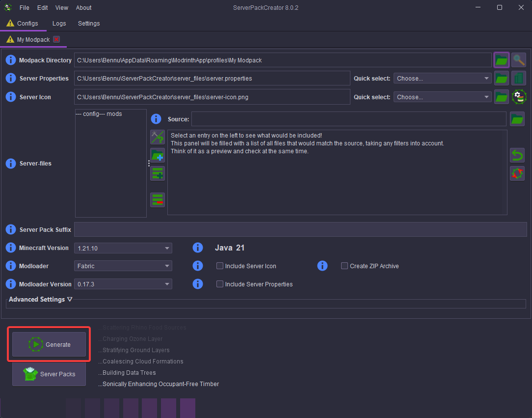Enable Include Server Properties checkbox
The width and height of the screenshot is (532, 418).
220,284
